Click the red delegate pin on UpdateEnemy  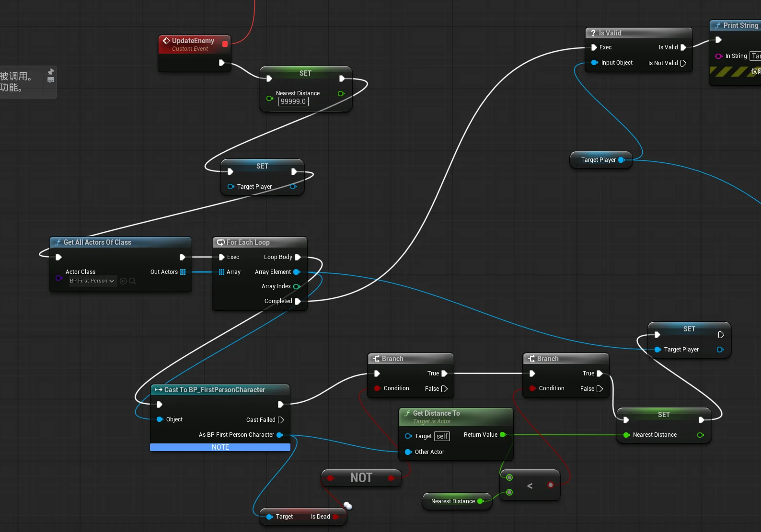(225, 44)
